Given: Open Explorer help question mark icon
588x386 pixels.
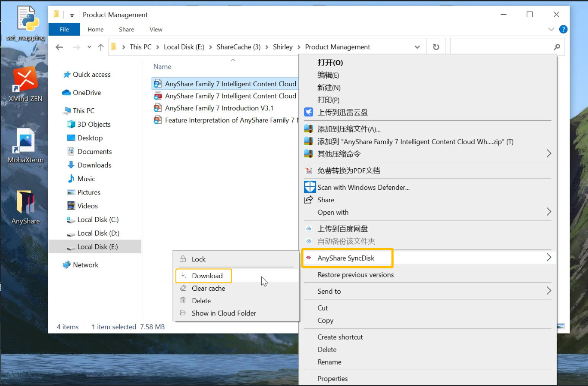Looking at the screenshot, I should pyautogui.click(x=564, y=29).
